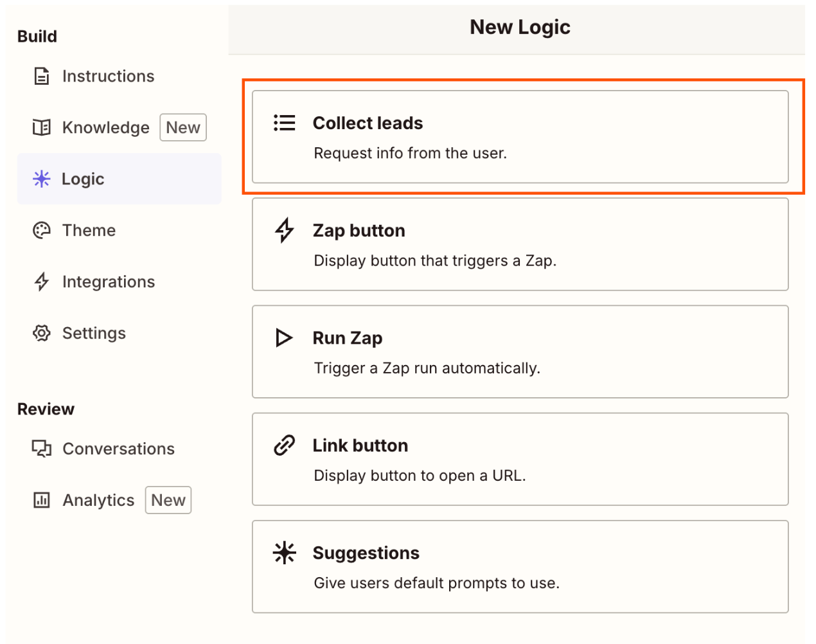Screen dimensions: 816x644
Task: Open the Conversations review page
Action: pyautogui.click(x=118, y=449)
